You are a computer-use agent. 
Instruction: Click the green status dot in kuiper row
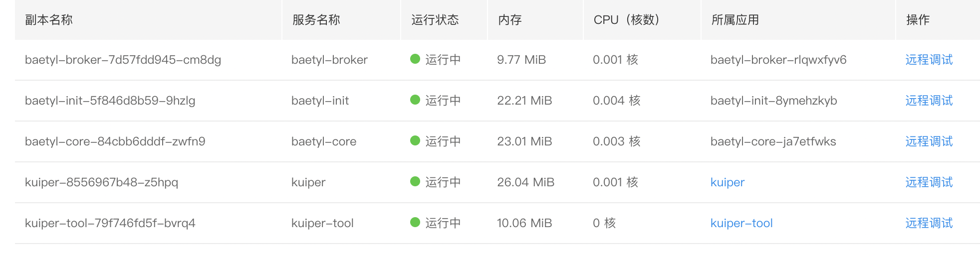point(415,181)
